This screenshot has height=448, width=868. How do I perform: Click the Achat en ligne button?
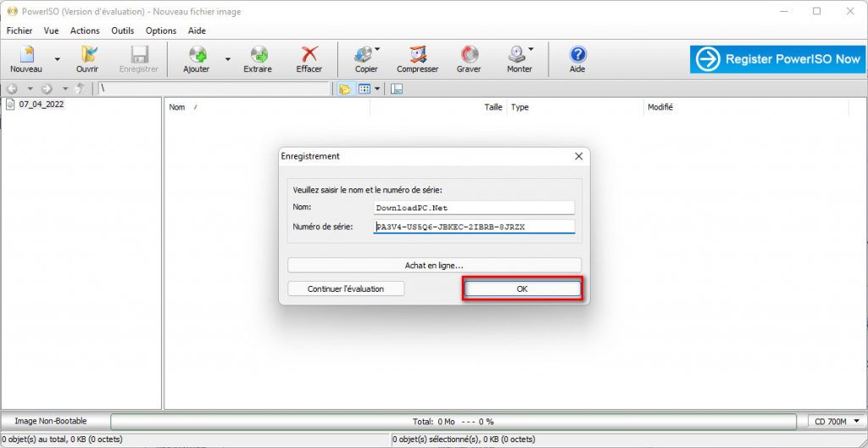click(x=434, y=266)
